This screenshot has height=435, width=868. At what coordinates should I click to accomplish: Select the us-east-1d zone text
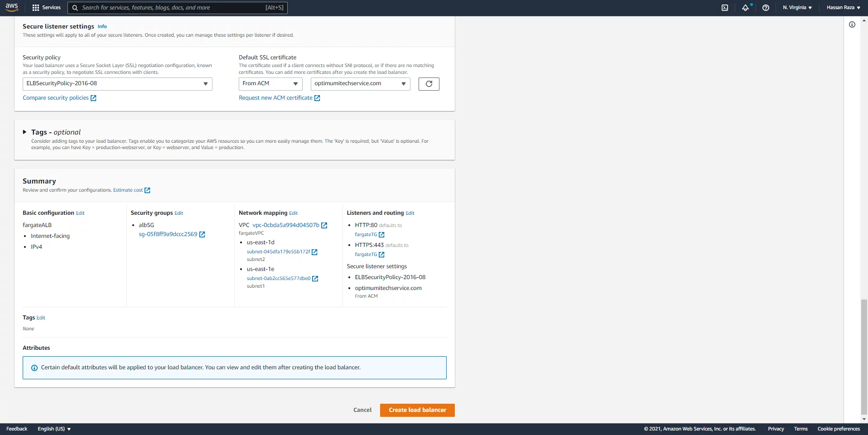(260, 242)
